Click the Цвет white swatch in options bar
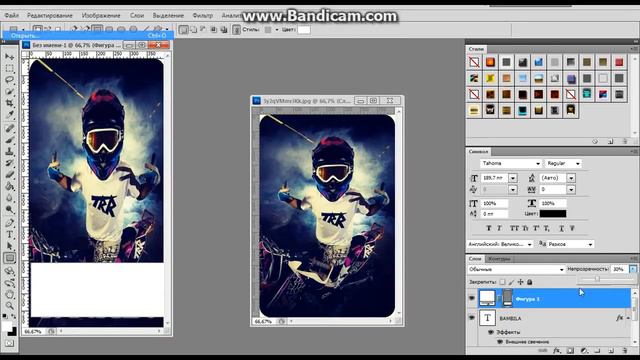The image size is (640, 360). click(304, 30)
